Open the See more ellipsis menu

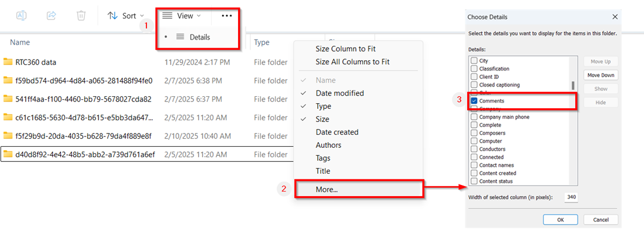pyautogui.click(x=227, y=16)
